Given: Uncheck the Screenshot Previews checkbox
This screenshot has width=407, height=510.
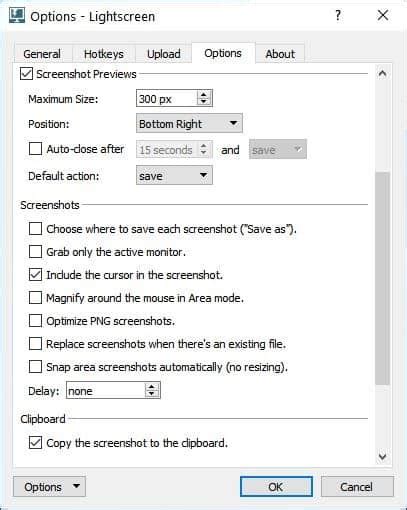Looking at the screenshot, I should (x=26, y=74).
